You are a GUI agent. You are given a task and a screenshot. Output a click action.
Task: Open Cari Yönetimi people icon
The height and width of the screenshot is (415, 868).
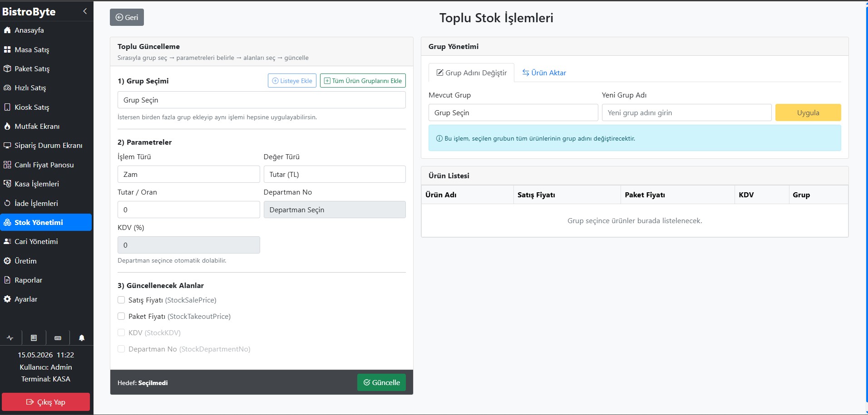tap(7, 241)
